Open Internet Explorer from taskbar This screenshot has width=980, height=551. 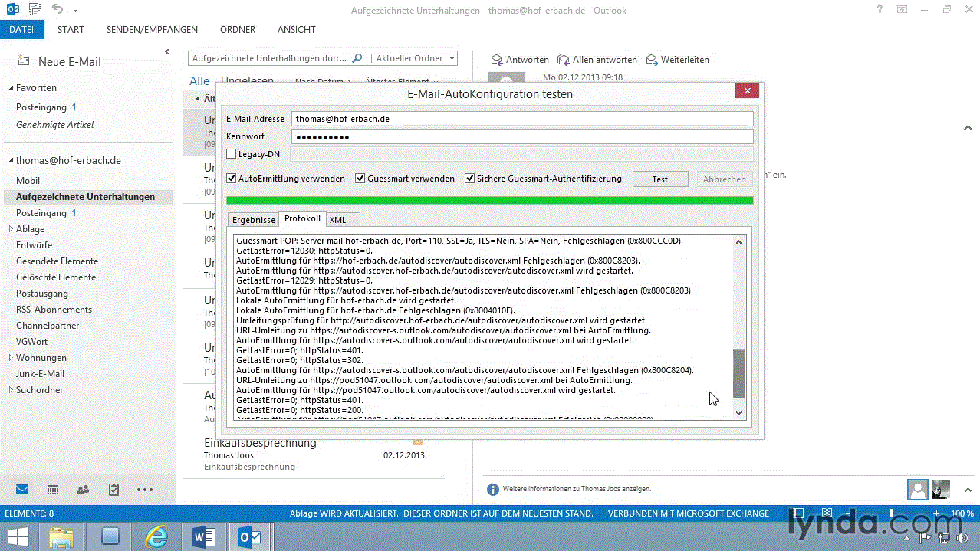pyautogui.click(x=157, y=536)
